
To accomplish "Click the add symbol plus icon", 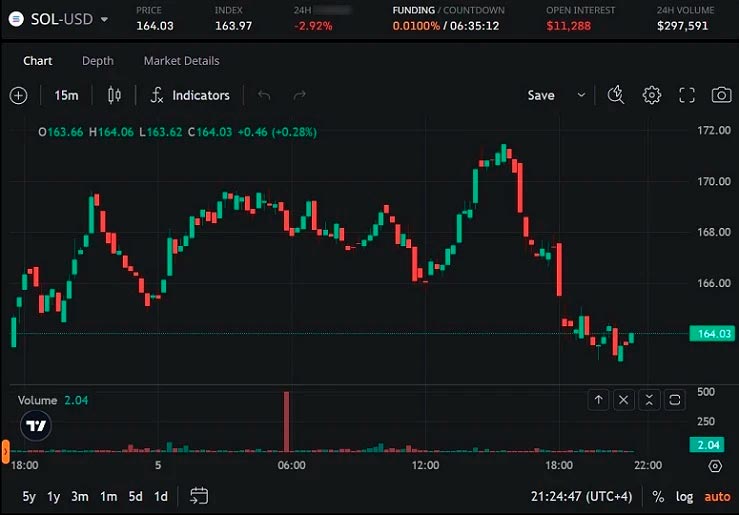I will click(x=18, y=95).
